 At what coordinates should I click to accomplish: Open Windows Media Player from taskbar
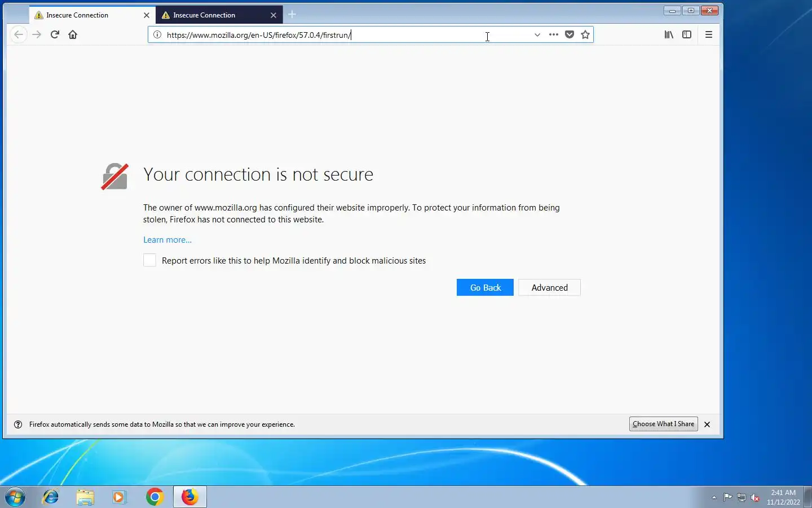(x=119, y=497)
